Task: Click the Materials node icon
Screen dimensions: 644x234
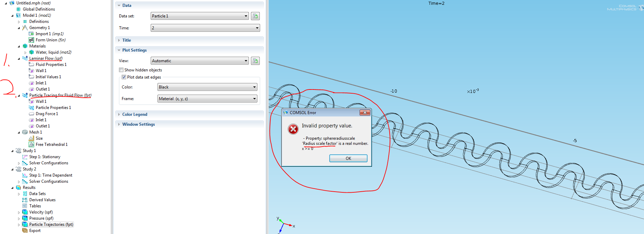Action: pos(25,46)
